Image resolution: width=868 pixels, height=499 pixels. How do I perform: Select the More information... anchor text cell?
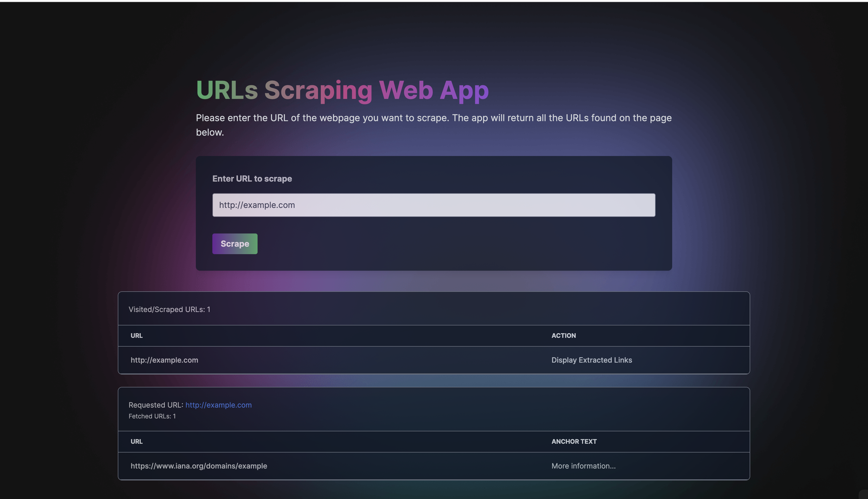583,466
